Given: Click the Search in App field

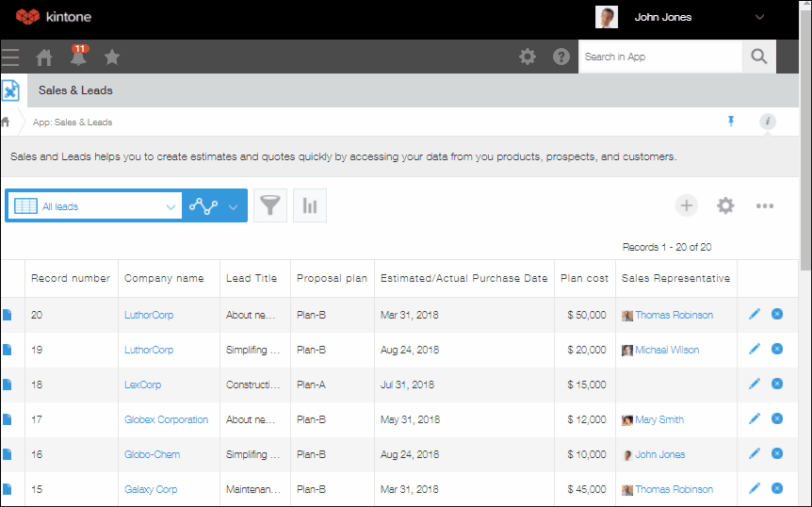Looking at the screenshot, I should pos(660,57).
